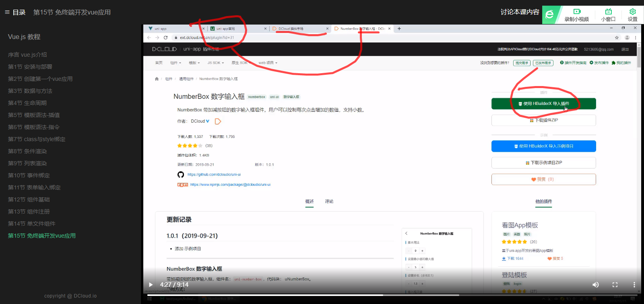Mute the video volume speaker
The image size is (644, 304).
tap(596, 285)
